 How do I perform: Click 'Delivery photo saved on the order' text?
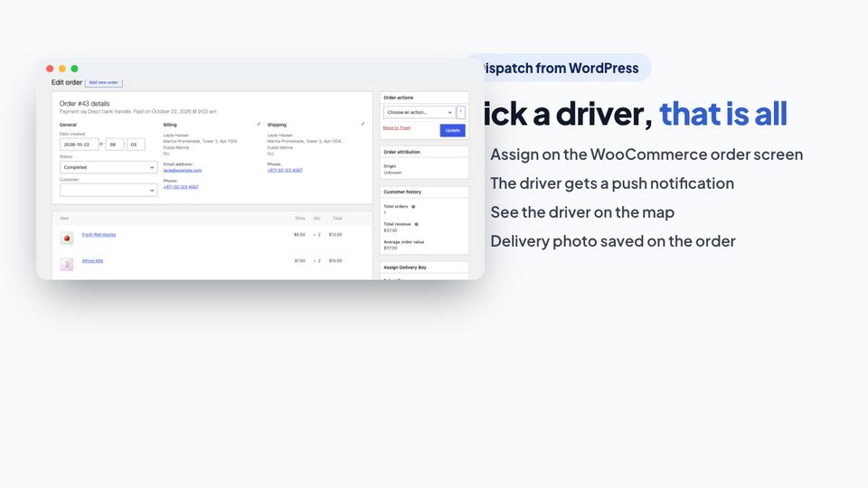point(613,241)
